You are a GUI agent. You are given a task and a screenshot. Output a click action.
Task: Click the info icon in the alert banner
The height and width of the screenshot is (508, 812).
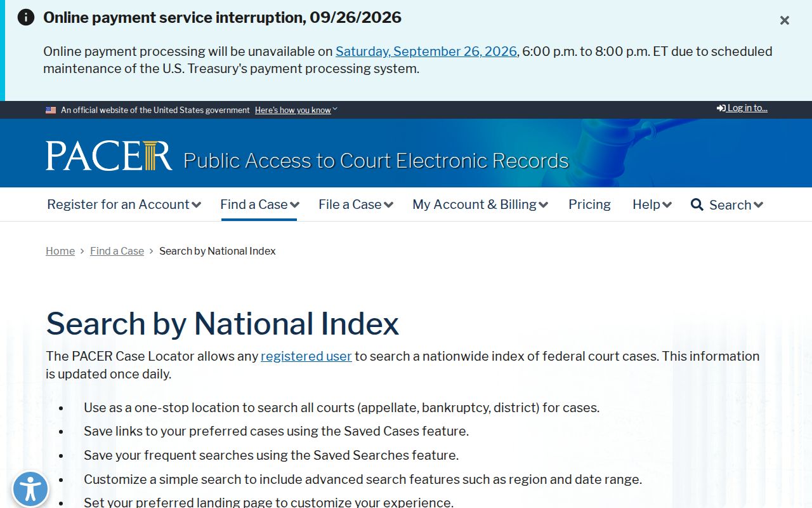26,17
